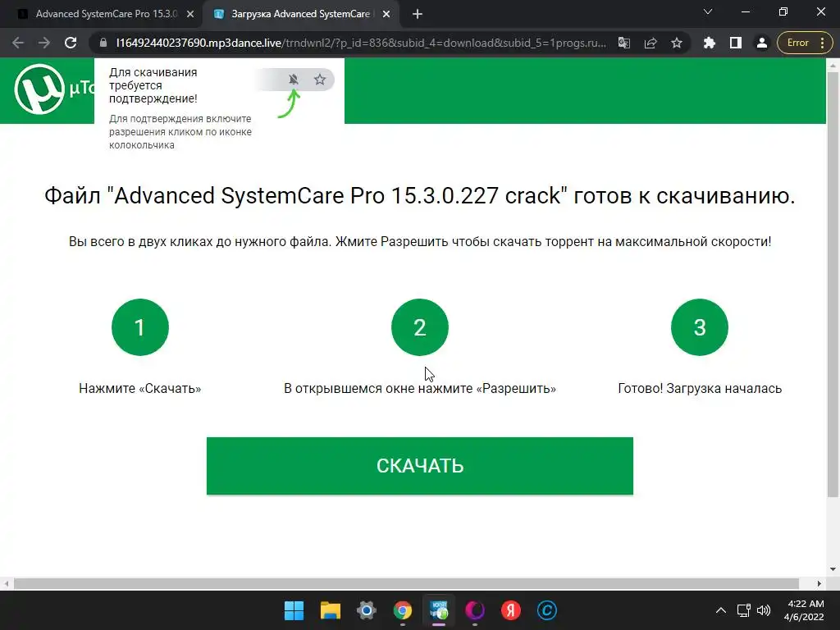This screenshot has height=630, width=840.
Task: Show hidden system tray icons
Action: coord(721,610)
